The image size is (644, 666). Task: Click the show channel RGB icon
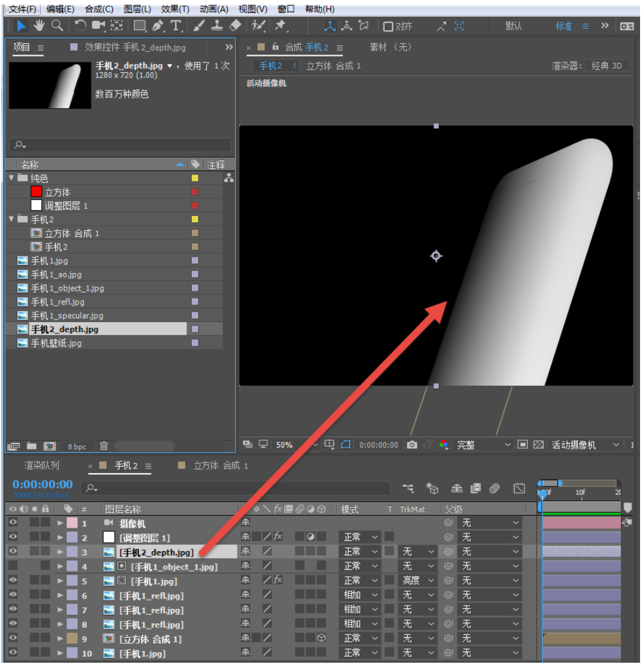tap(444, 445)
